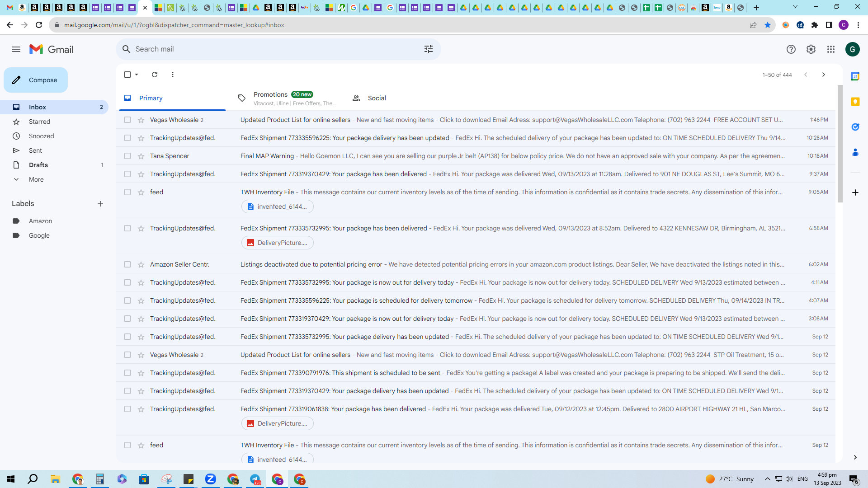This screenshot has height=488, width=868.
Task: Star the Tana Spencer email
Action: (141, 156)
